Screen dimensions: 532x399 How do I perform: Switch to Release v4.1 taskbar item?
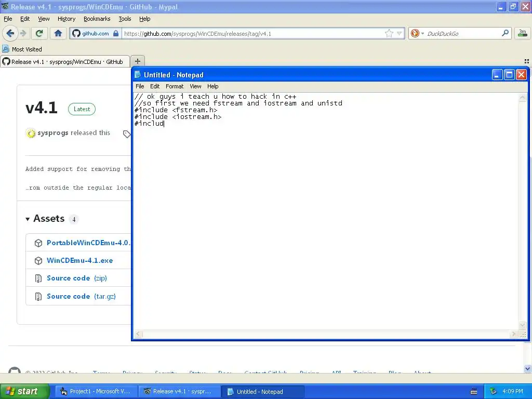[179, 391]
